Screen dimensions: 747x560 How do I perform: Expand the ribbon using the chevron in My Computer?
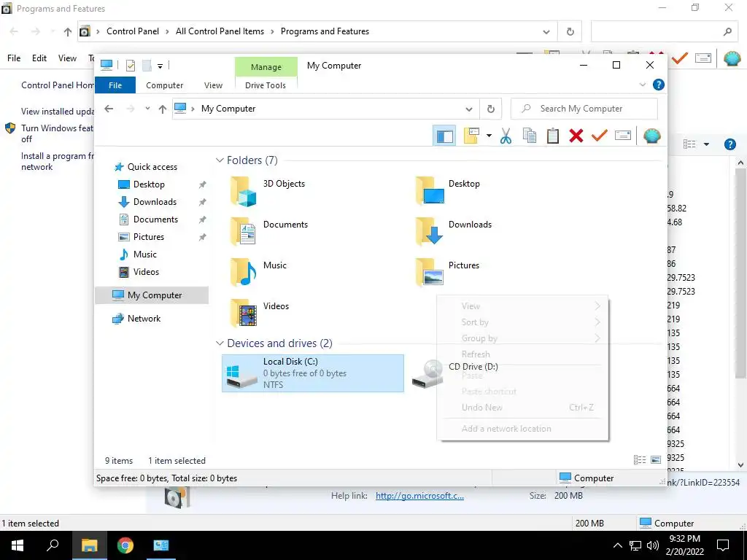pyautogui.click(x=643, y=85)
